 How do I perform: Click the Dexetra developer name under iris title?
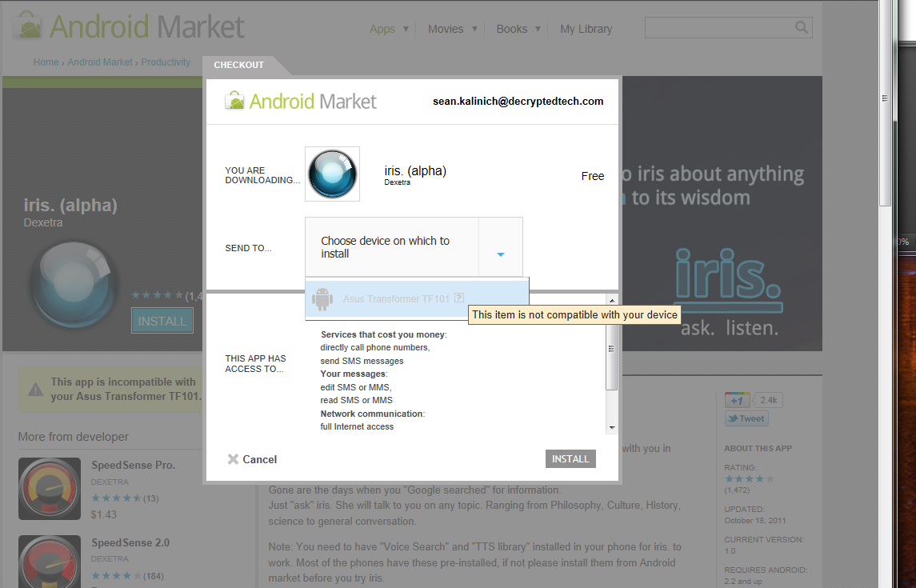(43, 222)
